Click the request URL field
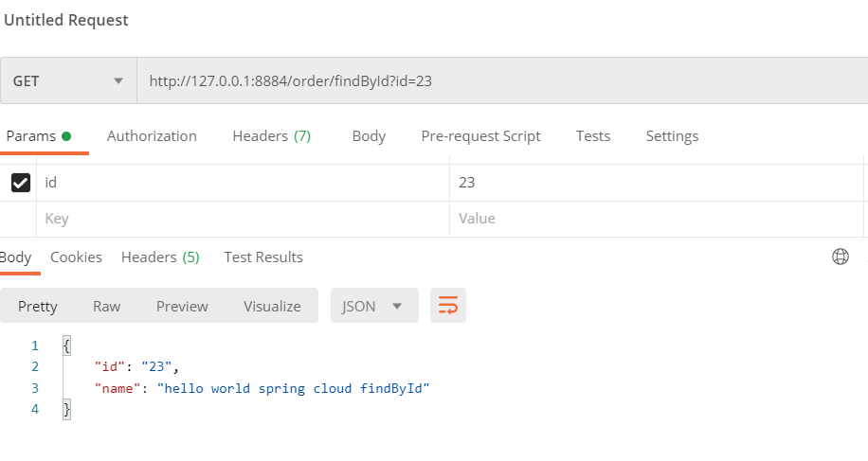 [x=502, y=80]
